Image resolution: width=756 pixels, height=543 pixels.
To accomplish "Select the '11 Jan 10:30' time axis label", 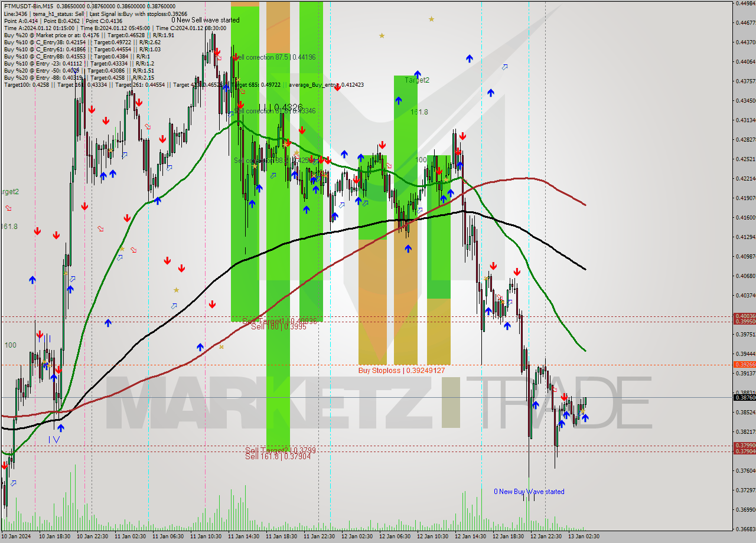I will click(206, 537).
